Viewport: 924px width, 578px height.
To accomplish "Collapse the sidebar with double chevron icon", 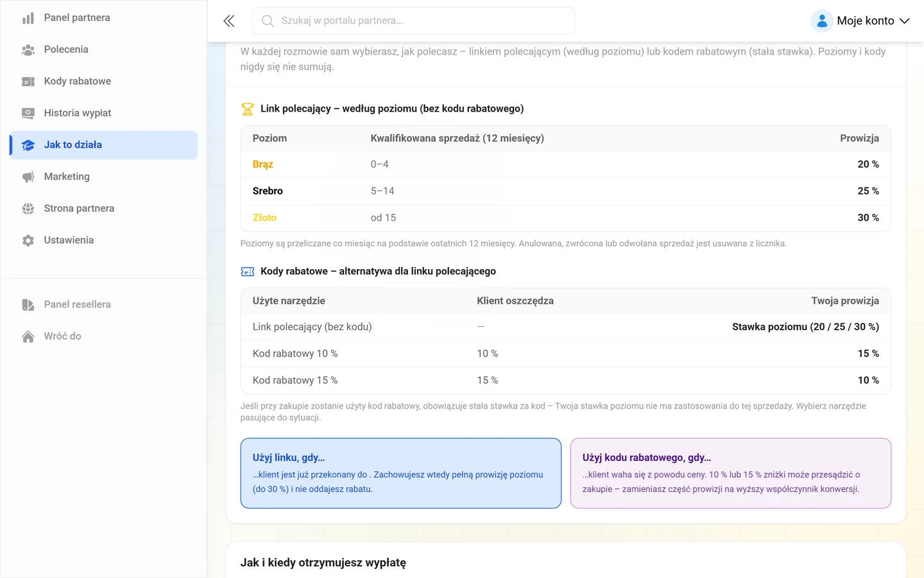I will [x=228, y=21].
